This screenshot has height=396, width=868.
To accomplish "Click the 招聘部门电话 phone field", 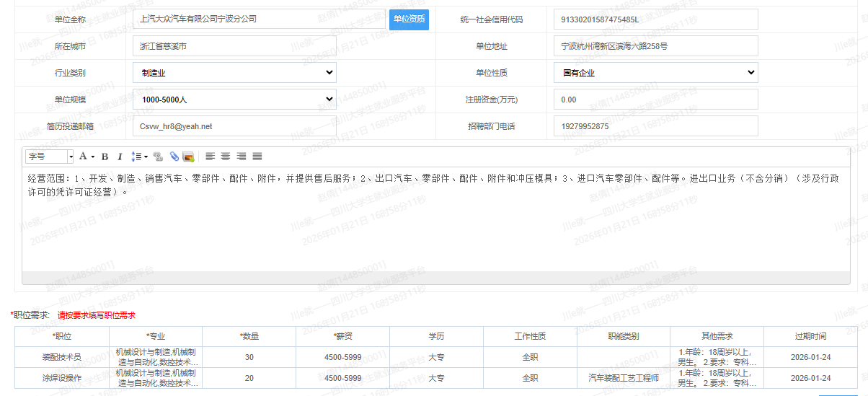I will (656, 126).
